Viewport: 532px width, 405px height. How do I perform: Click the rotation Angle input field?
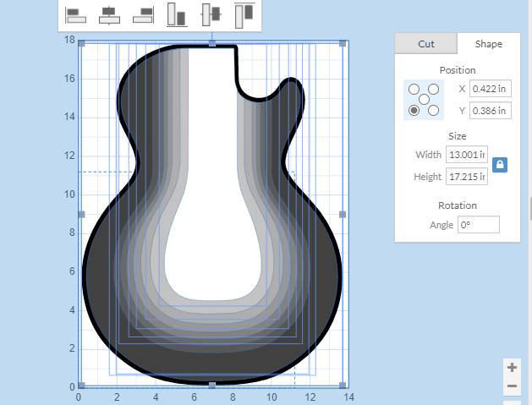click(x=478, y=225)
